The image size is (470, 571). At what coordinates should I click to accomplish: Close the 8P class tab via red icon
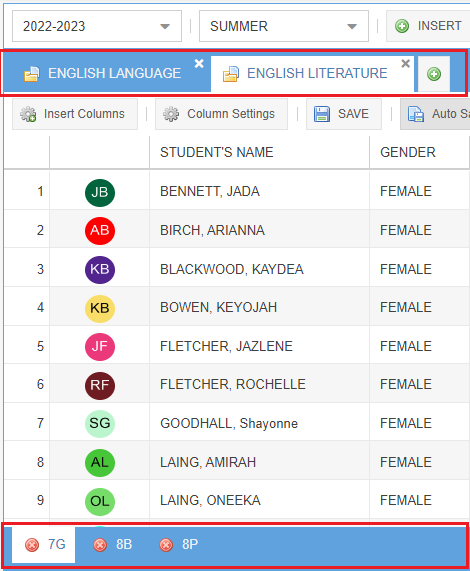pyautogui.click(x=166, y=545)
